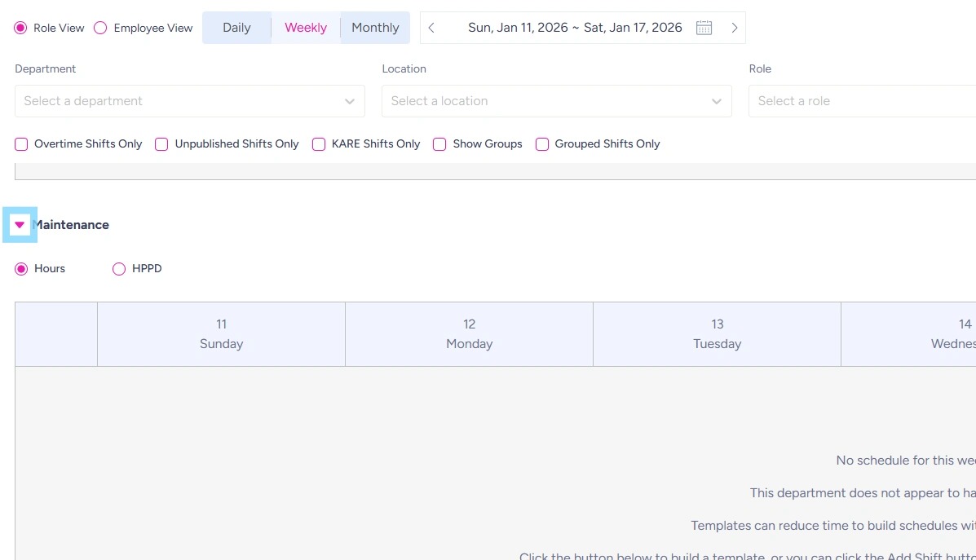Switch to the Weekly tab
The height and width of the screenshot is (560, 976).
pyautogui.click(x=306, y=28)
